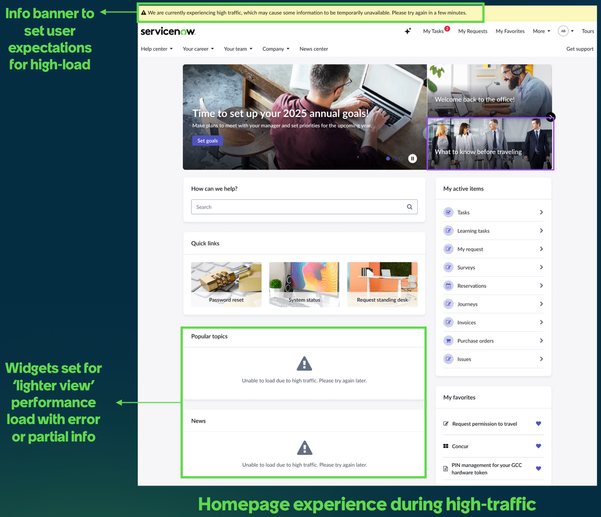Click the Set goals button
This screenshot has width=601, height=517.
207,141
